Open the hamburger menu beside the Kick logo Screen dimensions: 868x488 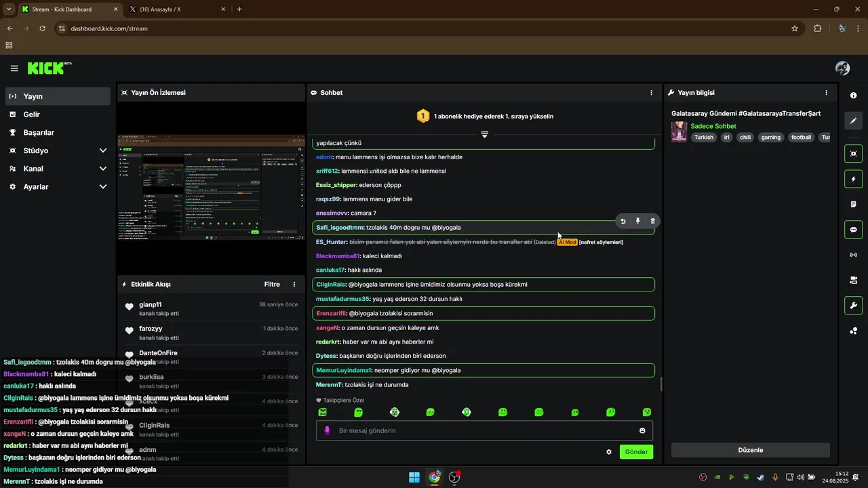point(14,68)
